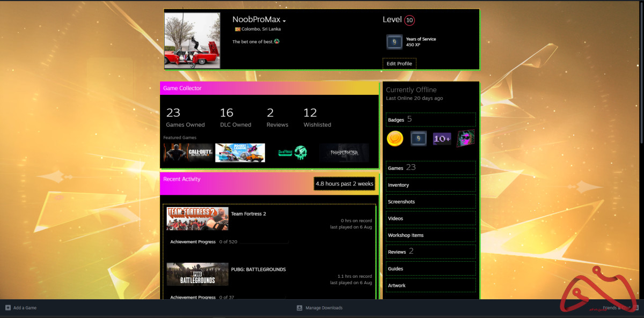
Task: Open the Screenshots sidebar link
Action: [x=431, y=202]
